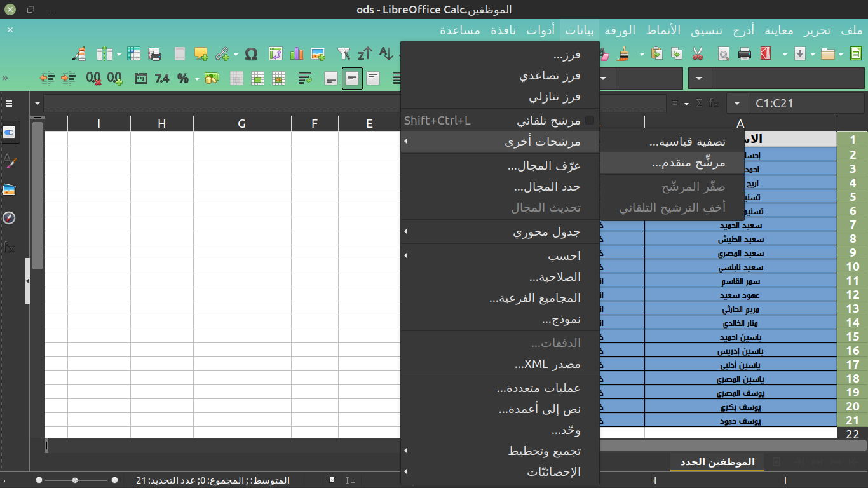
Task: Click the Cut scissors icon
Action: pyautogui.click(x=698, y=54)
